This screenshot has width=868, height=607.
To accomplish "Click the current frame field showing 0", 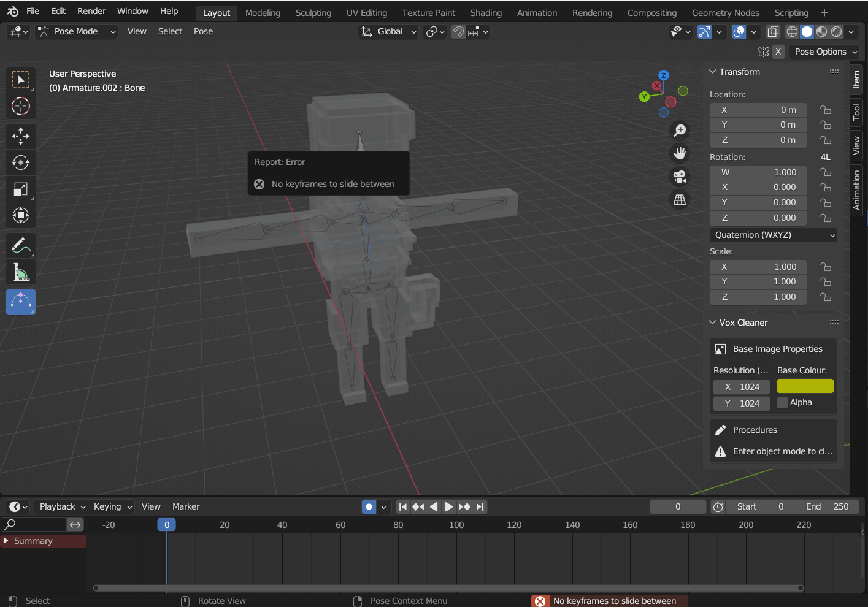I will pyautogui.click(x=677, y=506).
